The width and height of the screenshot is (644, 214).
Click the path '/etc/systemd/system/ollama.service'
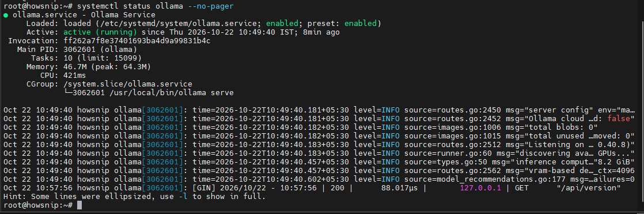[x=181, y=24]
